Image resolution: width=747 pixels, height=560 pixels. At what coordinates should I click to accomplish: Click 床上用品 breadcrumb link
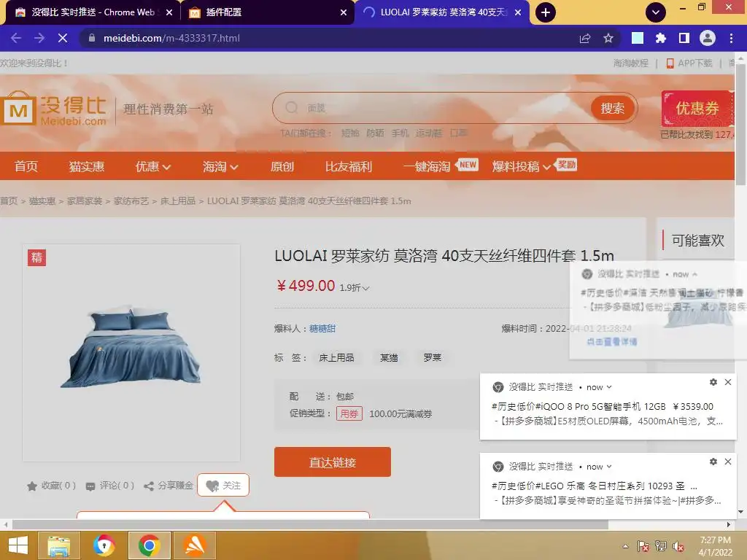click(178, 201)
